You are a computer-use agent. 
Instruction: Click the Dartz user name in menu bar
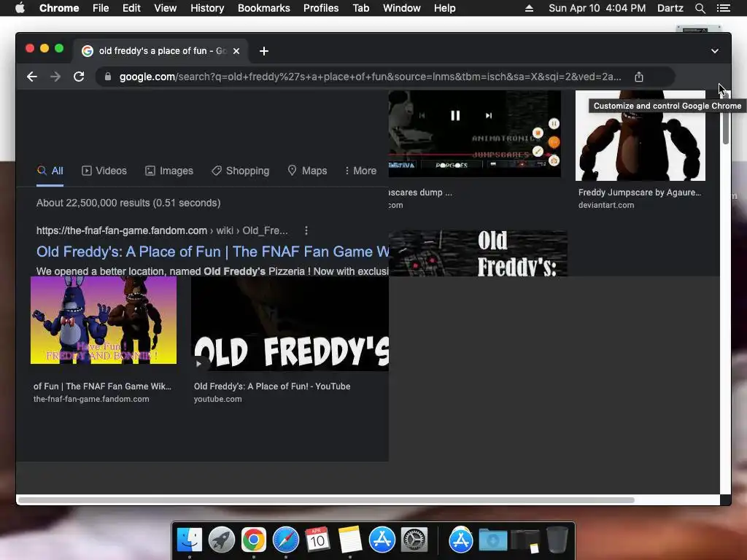[x=670, y=8]
